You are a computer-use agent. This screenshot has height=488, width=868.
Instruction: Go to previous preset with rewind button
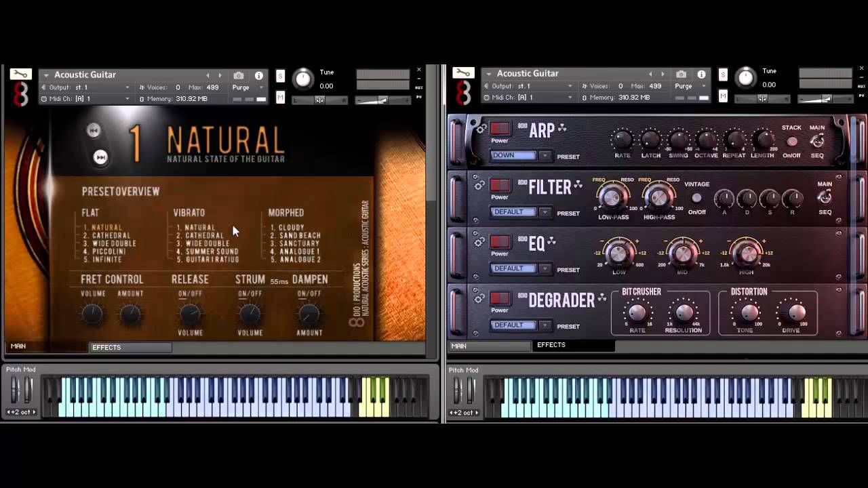pos(94,131)
